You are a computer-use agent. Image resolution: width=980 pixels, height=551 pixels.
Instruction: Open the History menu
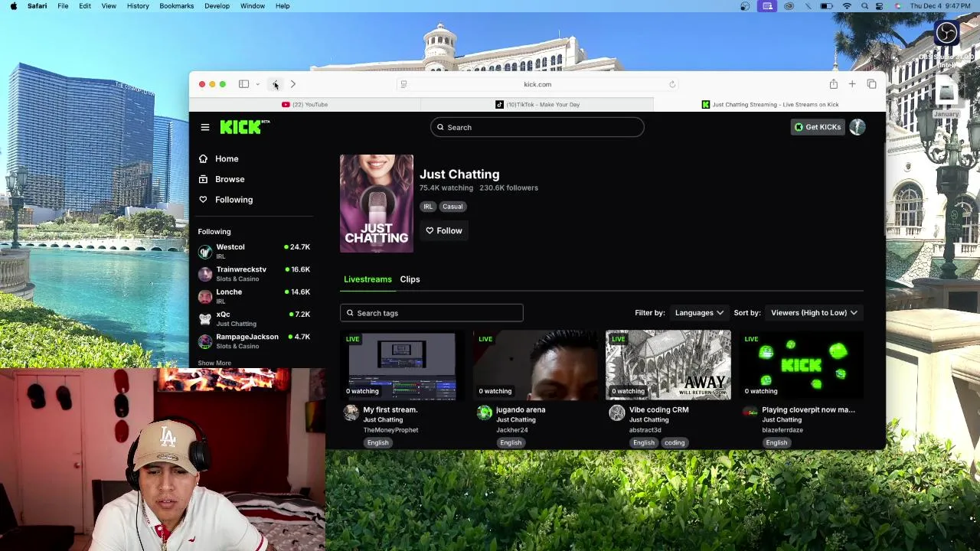click(x=138, y=6)
